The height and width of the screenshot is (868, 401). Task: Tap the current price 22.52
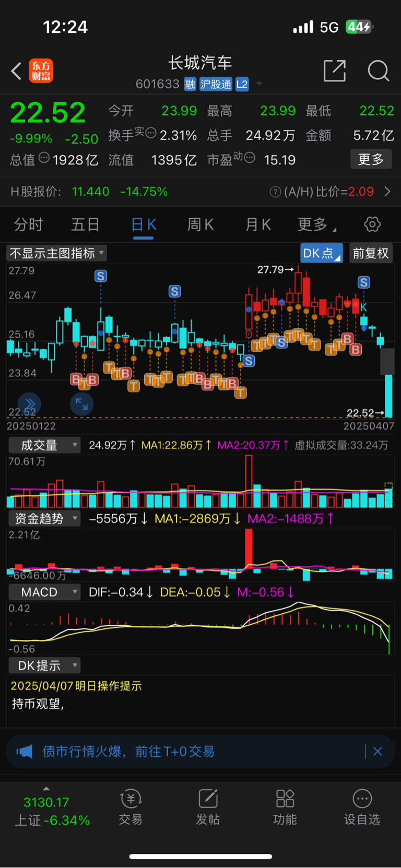[48, 112]
